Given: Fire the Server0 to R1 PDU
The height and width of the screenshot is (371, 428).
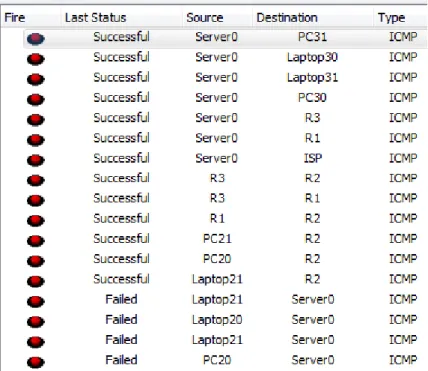Looking at the screenshot, I should [x=36, y=140].
